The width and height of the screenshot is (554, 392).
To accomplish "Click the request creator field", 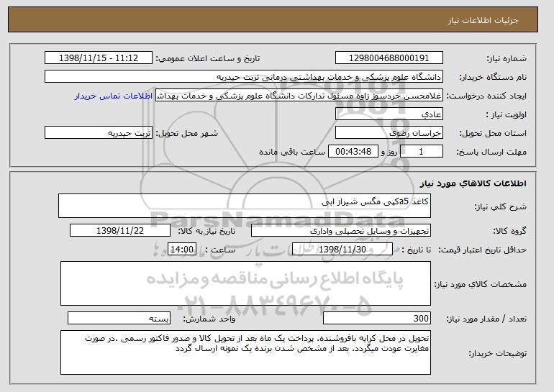I will tap(299, 96).
